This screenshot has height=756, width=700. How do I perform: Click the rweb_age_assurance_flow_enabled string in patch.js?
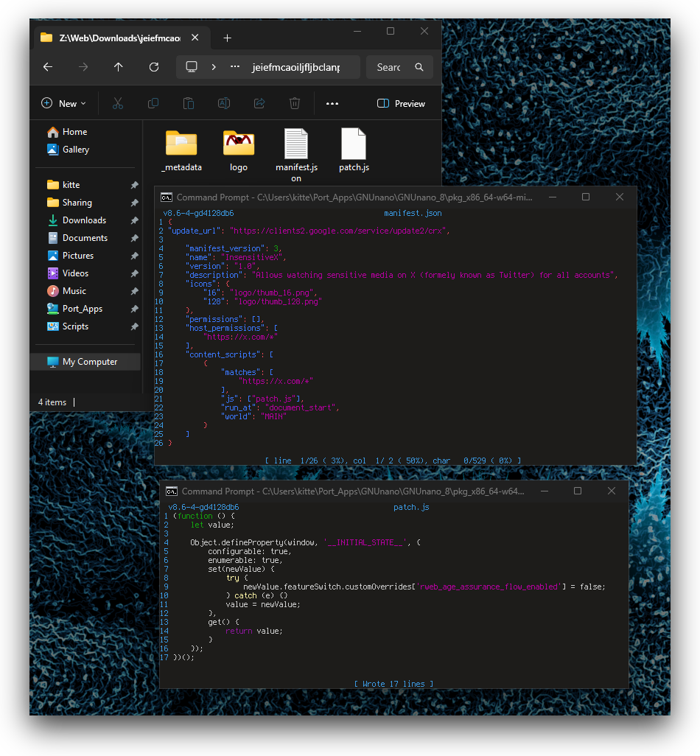[490, 587]
